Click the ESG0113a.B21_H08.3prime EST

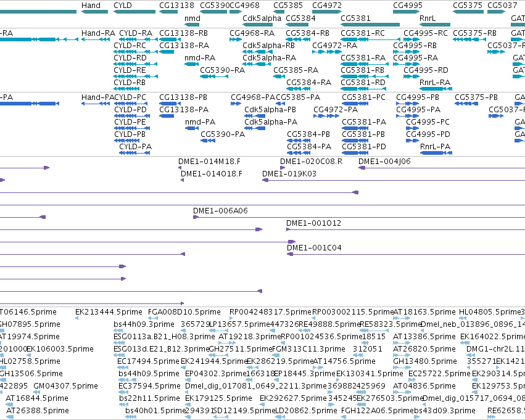coord(119,343)
